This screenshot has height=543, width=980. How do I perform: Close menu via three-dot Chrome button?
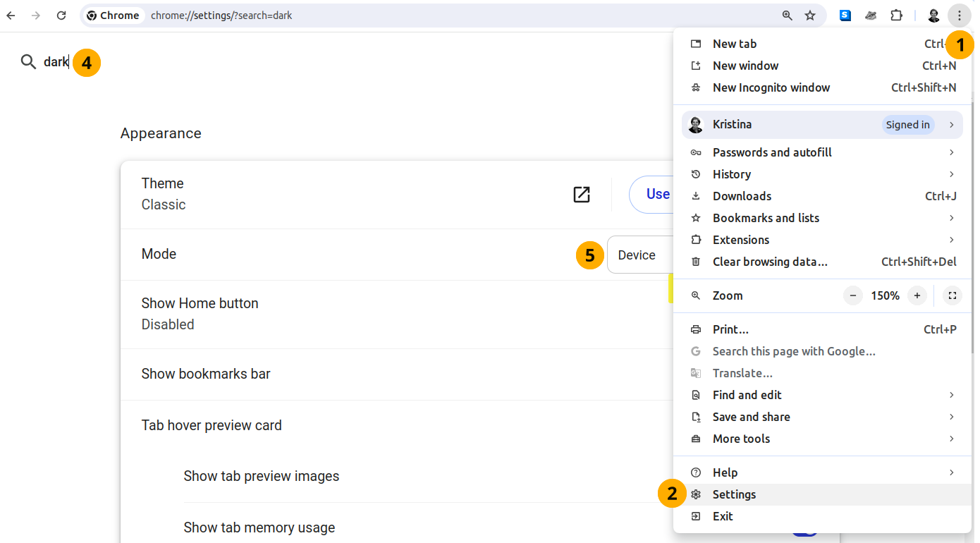tap(959, 16)
